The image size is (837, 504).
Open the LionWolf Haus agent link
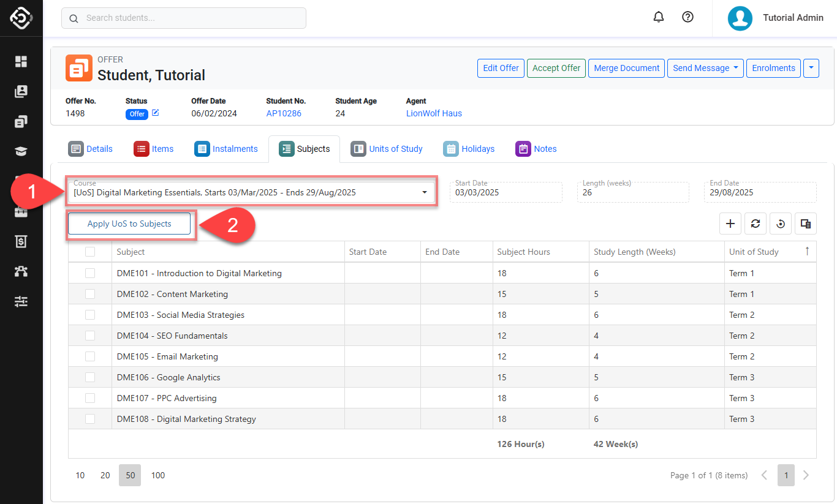point(434,113)
